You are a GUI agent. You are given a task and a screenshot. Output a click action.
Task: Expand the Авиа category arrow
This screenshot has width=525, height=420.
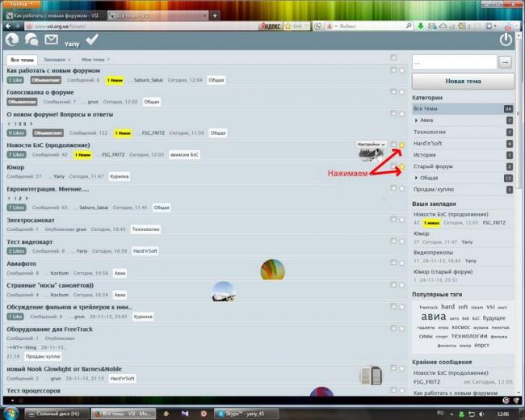pos(416,120)
